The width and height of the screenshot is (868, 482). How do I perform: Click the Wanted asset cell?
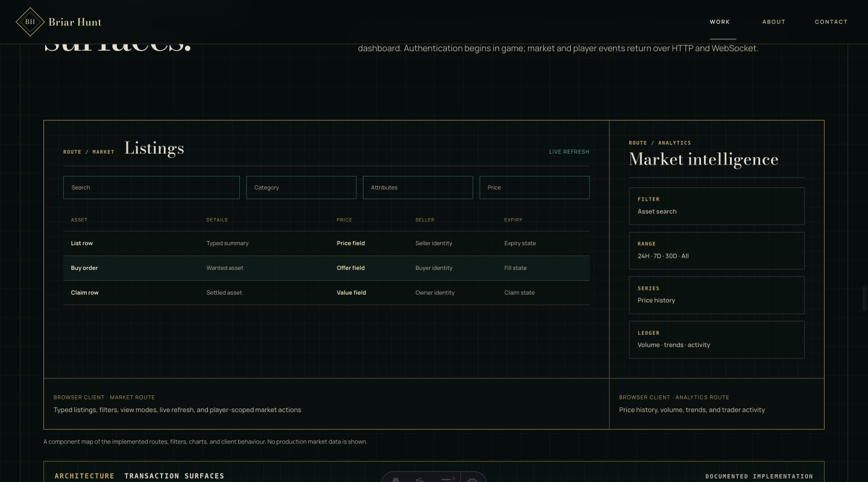click(225, 268)
